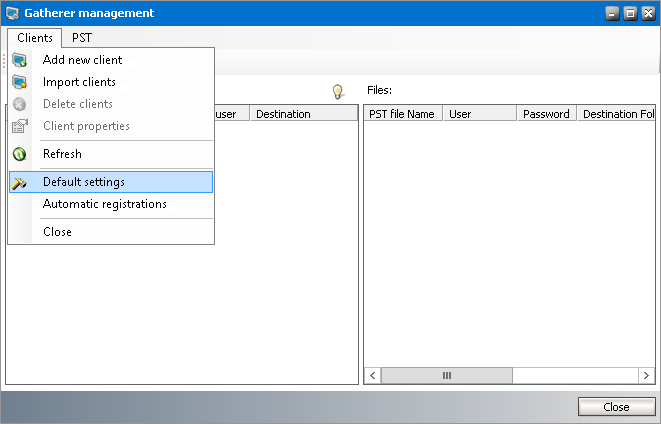The height and width of the screenshot is (424, 661).
Task: Click the Files horizontal scrollbar thumb
Action: (447, 375)
